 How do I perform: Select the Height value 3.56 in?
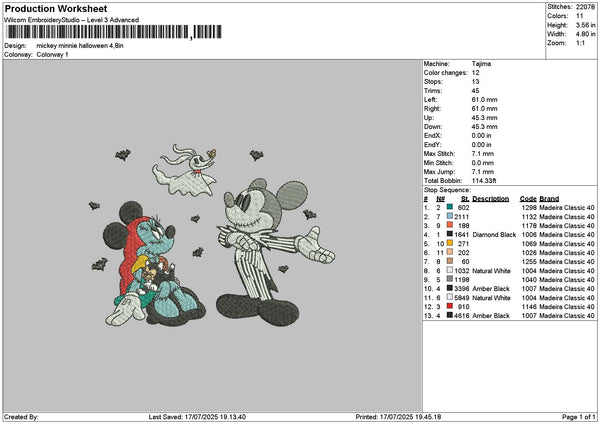(585, 25)
